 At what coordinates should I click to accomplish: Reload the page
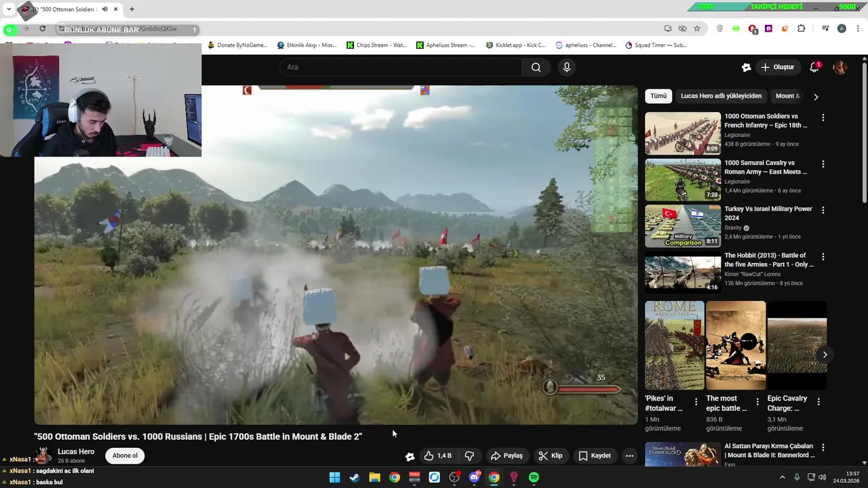pos(42,28)
